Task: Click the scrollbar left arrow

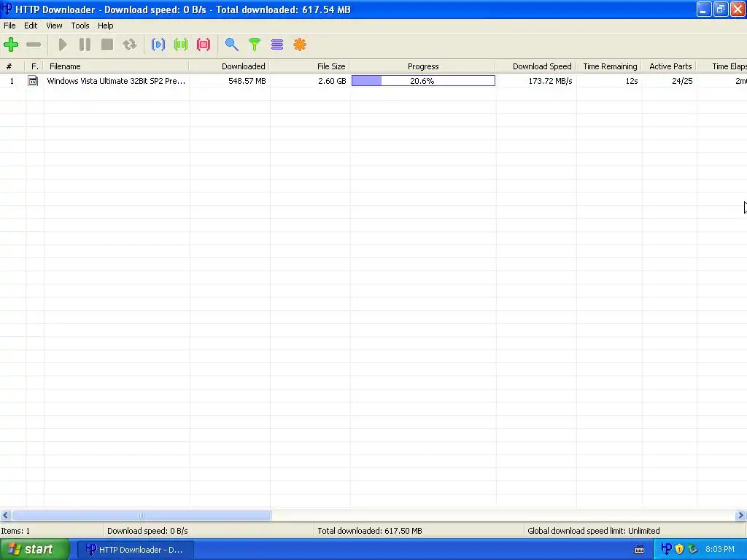Action: (x=6, y=516)
